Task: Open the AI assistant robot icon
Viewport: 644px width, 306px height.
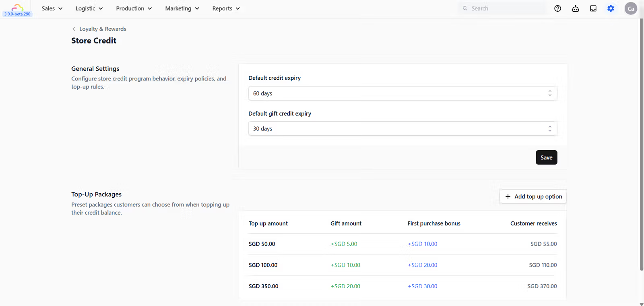Action: pos(575,8)
